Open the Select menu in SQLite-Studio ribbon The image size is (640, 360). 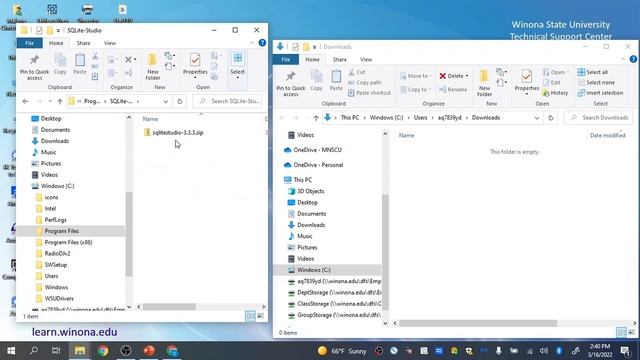tap(237, 65)
